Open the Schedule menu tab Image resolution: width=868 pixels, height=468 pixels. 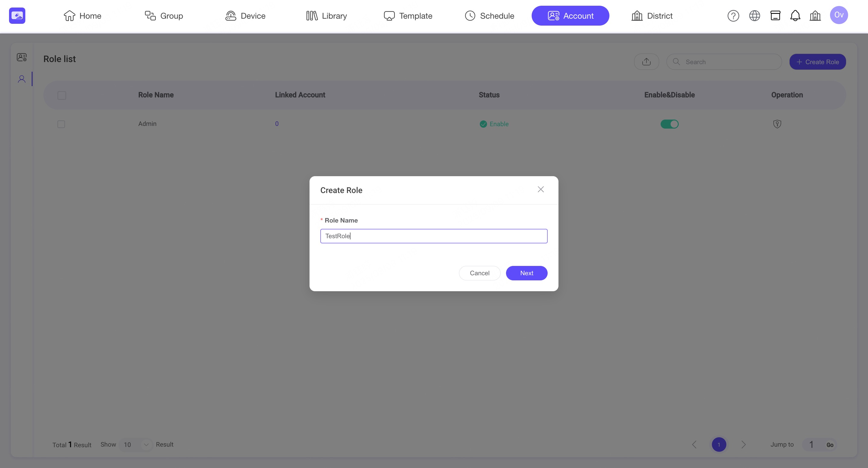[489, 16]
